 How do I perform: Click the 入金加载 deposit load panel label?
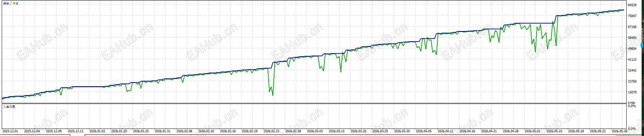point(9,107)
